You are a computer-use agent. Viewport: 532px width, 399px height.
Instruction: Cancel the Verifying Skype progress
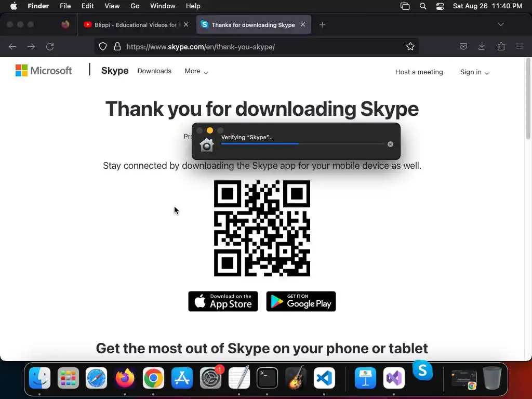(x=390, y=144)
